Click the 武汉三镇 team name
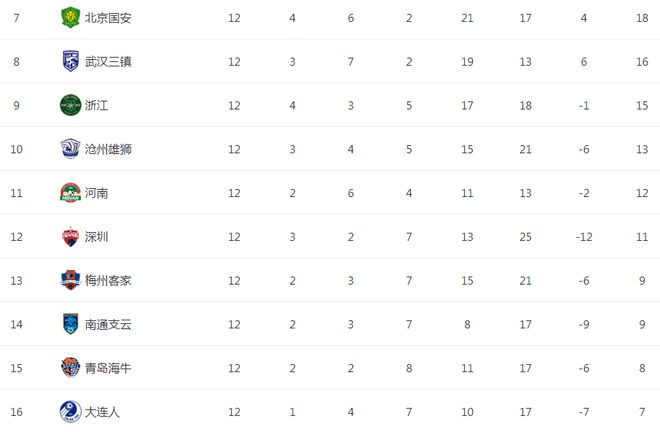This screenshot has height=432, width=660. coord(108,61)
